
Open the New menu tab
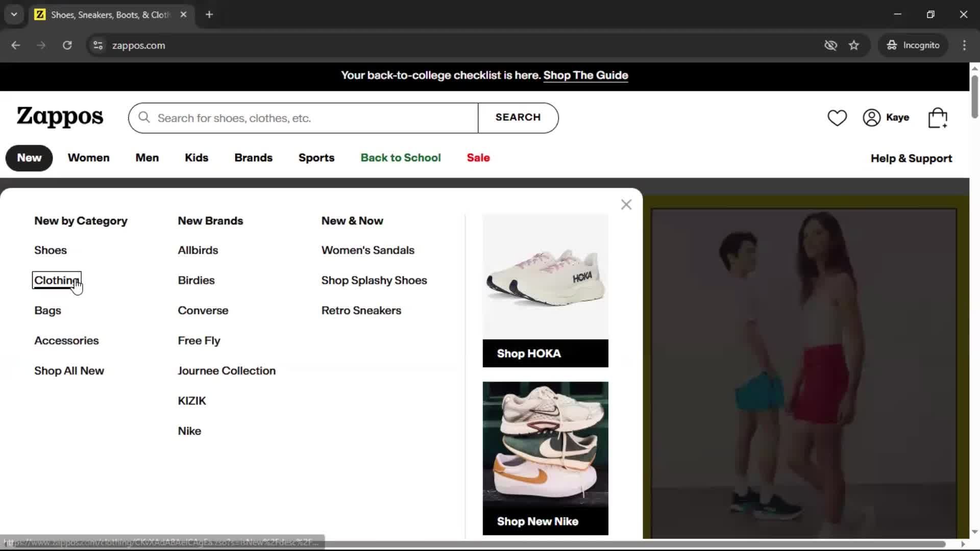[x=29, y=158]
